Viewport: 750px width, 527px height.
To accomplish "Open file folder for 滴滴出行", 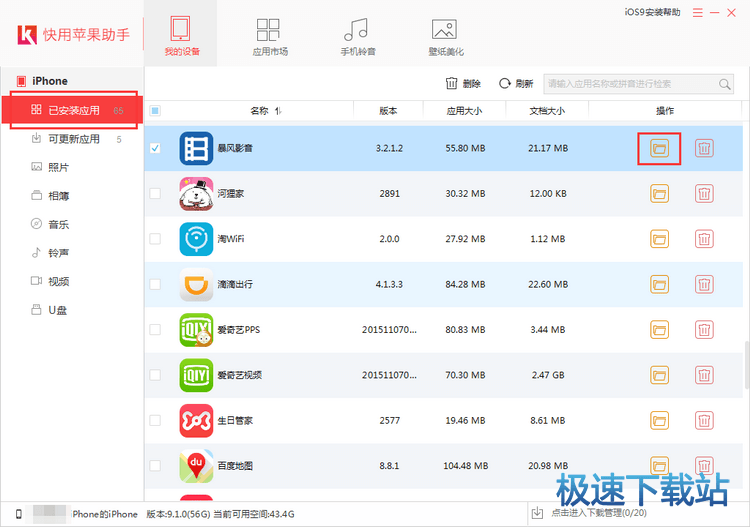I will 659,284.
